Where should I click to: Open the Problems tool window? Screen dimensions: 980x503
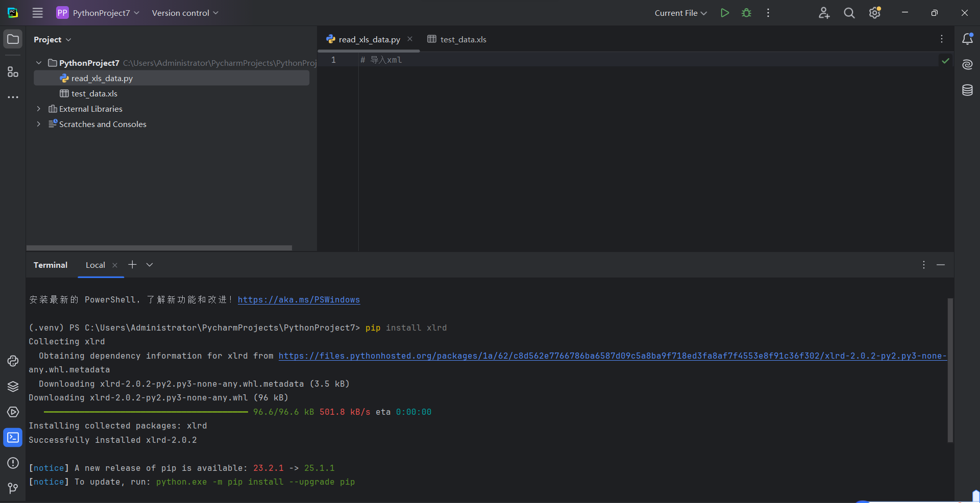13,463
